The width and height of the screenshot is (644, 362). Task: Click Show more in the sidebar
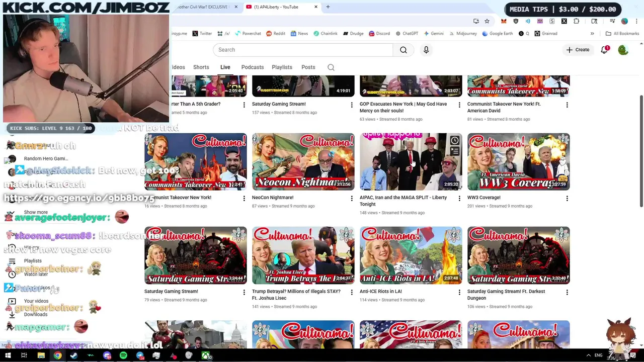[36, 212]
